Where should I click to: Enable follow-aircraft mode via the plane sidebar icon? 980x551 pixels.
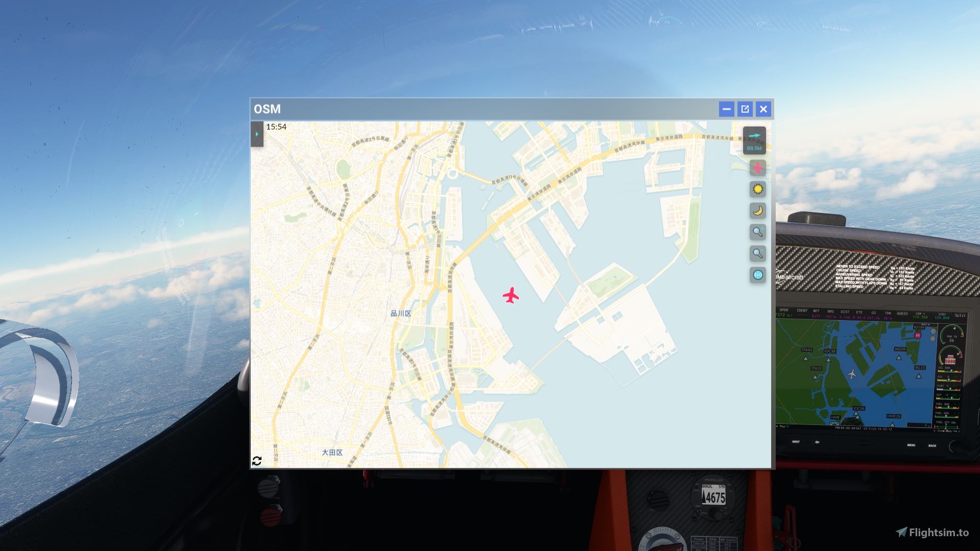tap(757, 166)
